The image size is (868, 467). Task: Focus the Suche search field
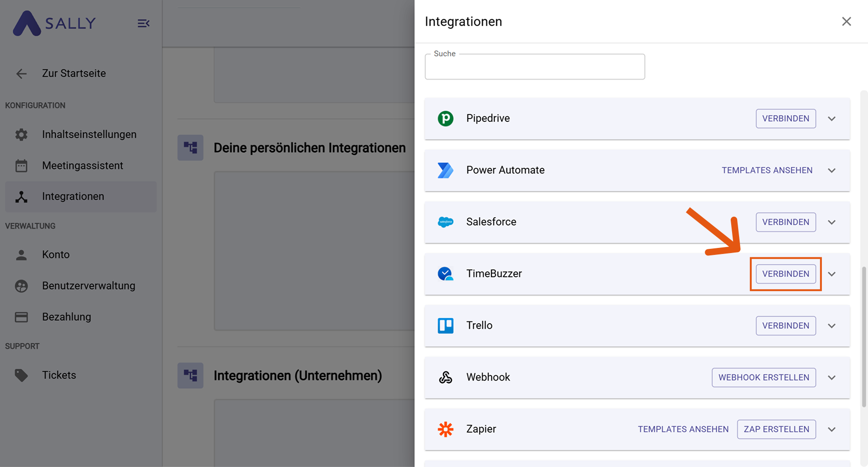(535, 67)
